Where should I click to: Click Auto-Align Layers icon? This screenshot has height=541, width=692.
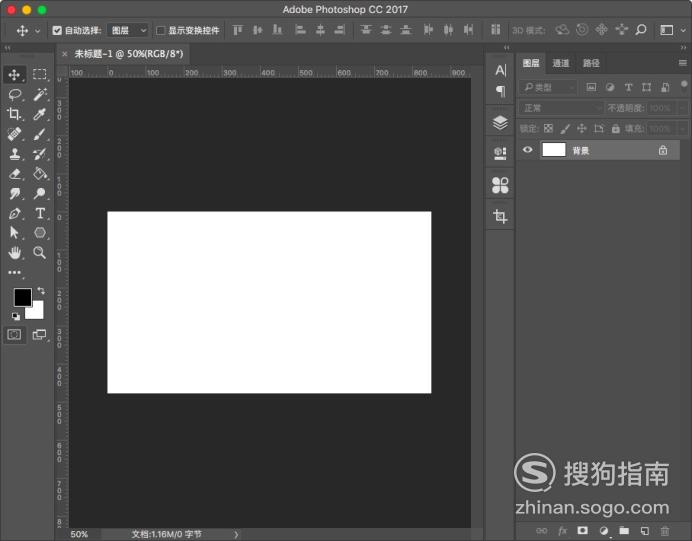coord(496,30)
